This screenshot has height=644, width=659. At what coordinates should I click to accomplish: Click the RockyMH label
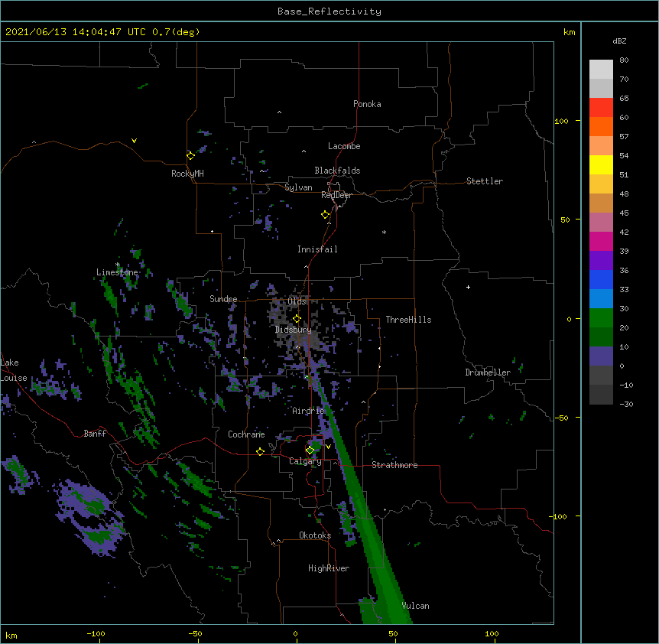coord(187,173)
